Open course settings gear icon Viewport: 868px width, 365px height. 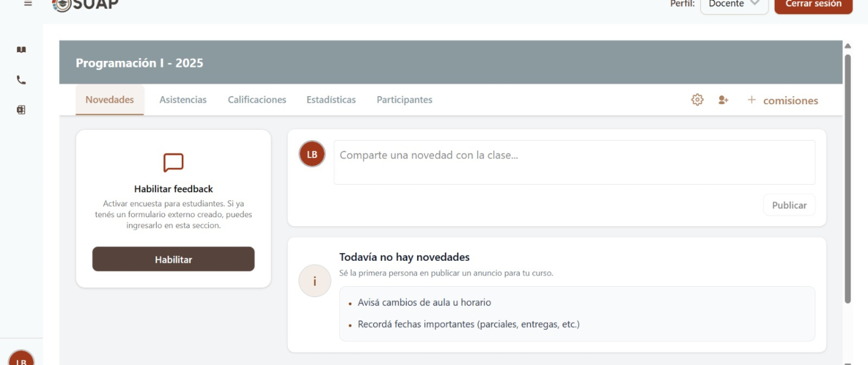[x=697, y=100]
